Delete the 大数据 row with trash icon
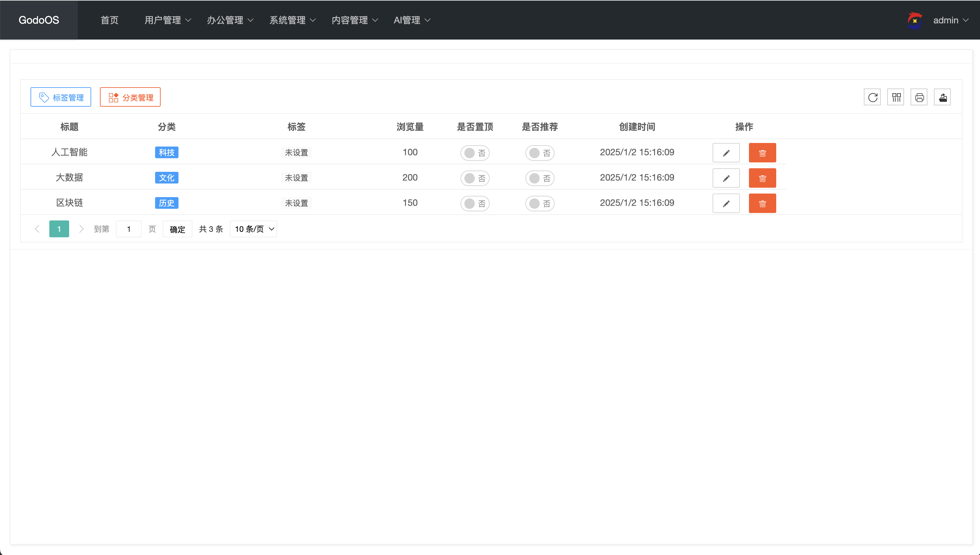The height and width of the screenshot is (555, 980). (762, 178)
